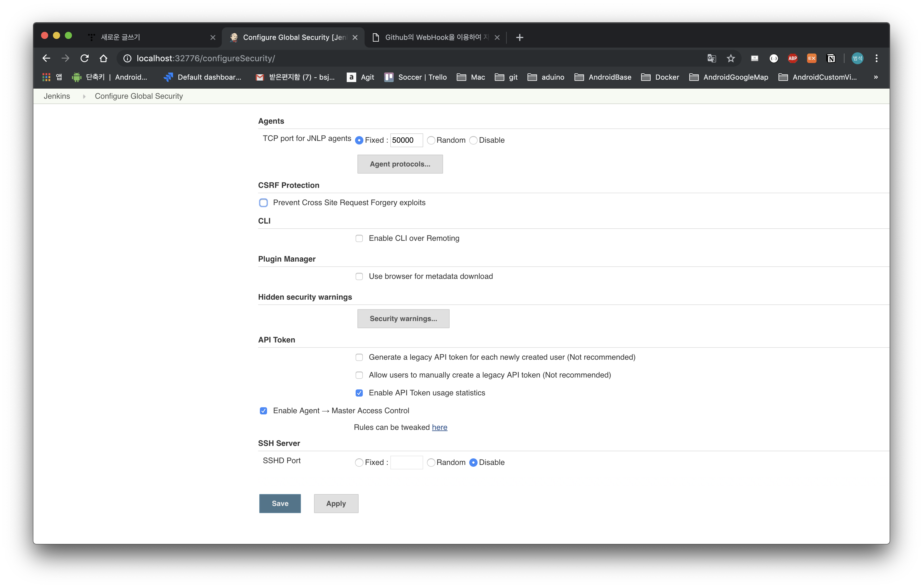The width and height of the screenshot is (923, 588).
Task: Expand the Security warnings section
Action: coord(403,319)
